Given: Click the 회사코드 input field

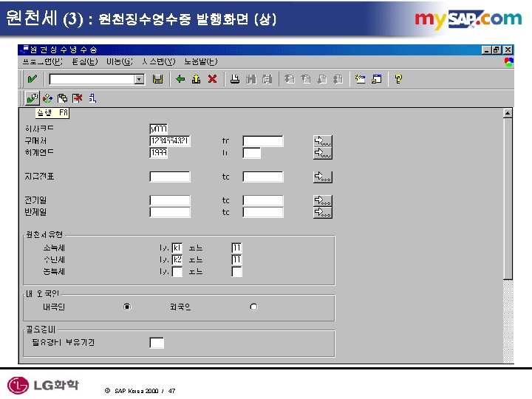Looking at the screenshot, I should 158,129.
